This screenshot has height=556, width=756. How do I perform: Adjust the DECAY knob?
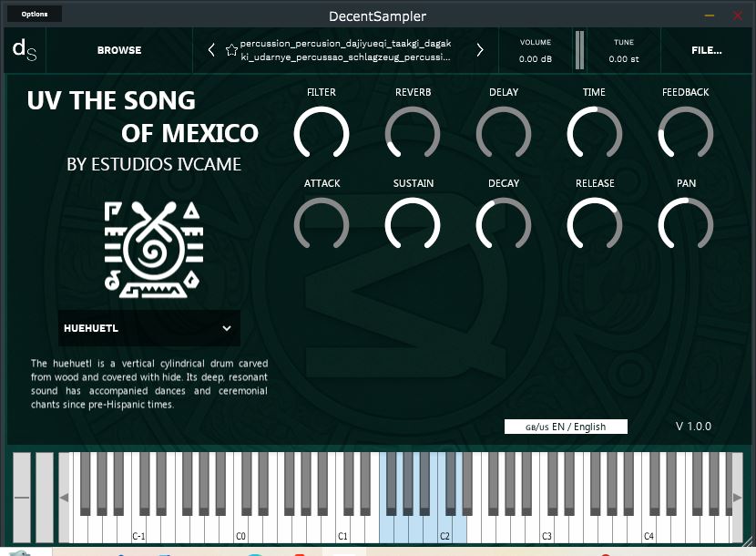tap(504, 225)
